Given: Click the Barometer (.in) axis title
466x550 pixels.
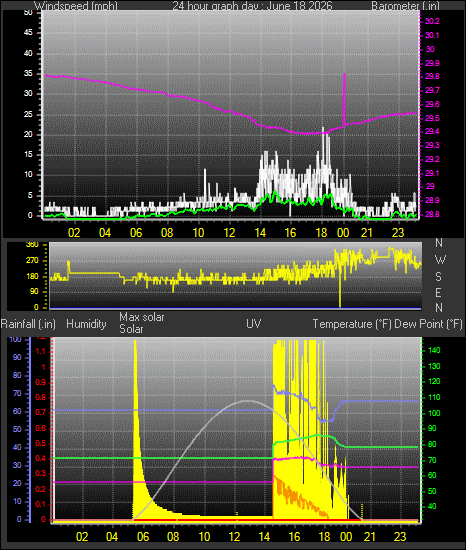Looking at the screenshot, I should [405, 6].
